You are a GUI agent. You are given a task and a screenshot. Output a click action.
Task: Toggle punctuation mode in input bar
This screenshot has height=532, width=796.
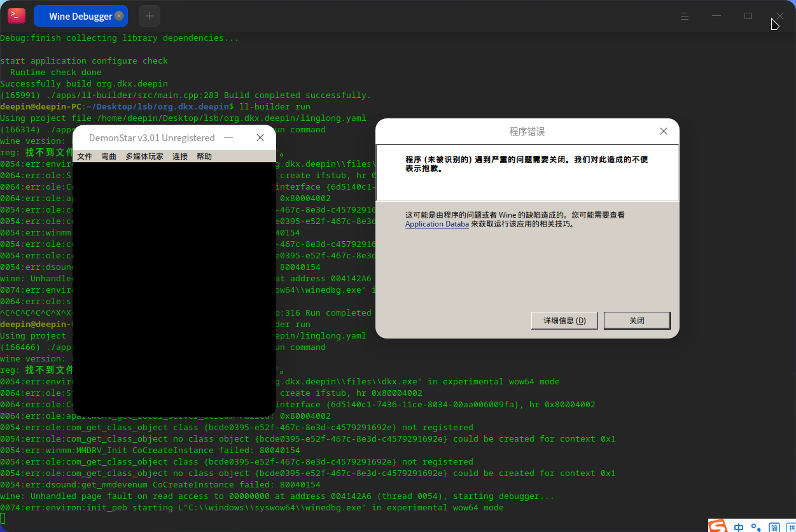[756, 527]
